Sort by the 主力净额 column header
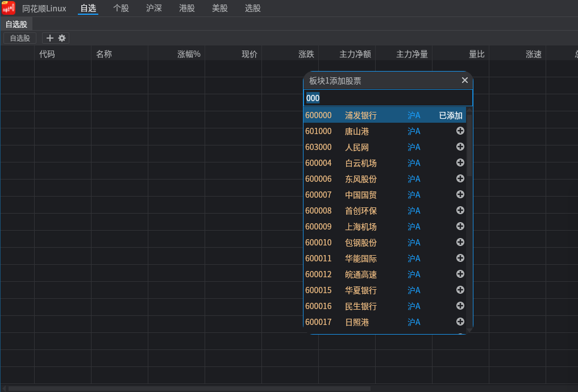The image size is (578, 392). tap(355, 54)
